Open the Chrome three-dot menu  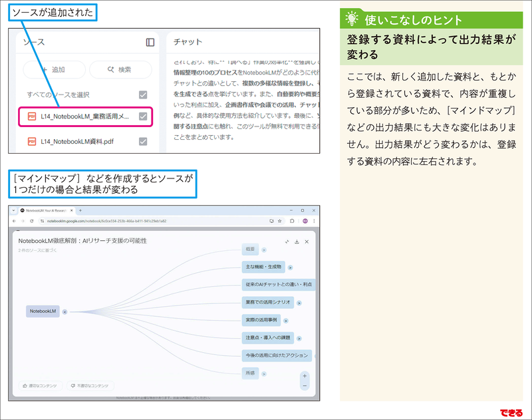tap(314, 221)
